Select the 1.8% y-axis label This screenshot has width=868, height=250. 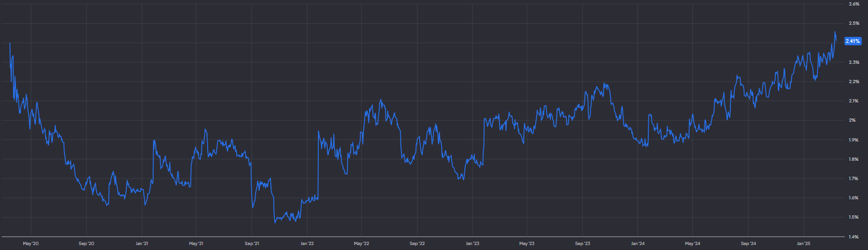coord(854,159)
